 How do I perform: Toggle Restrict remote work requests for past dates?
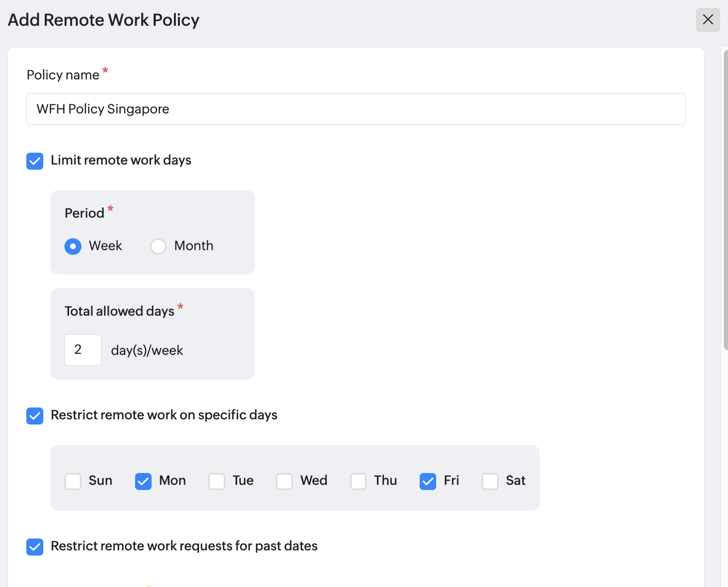pos(35,547)
